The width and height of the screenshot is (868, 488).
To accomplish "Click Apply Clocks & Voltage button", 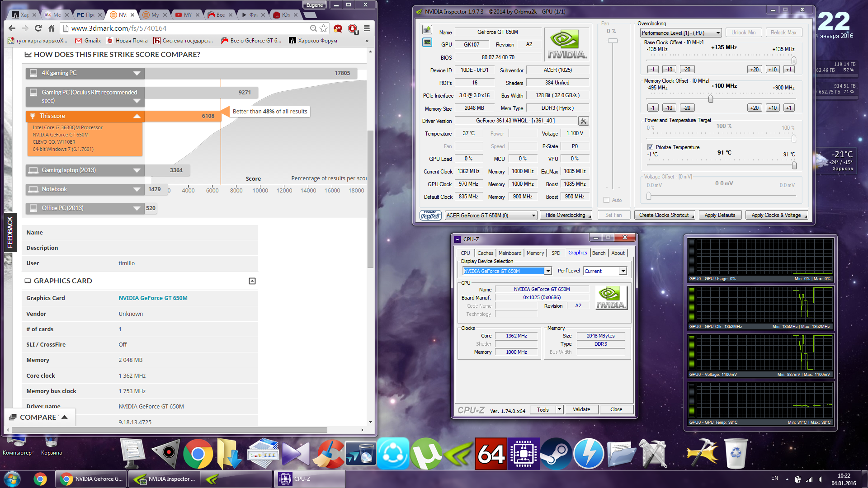I will click(776, 215).
